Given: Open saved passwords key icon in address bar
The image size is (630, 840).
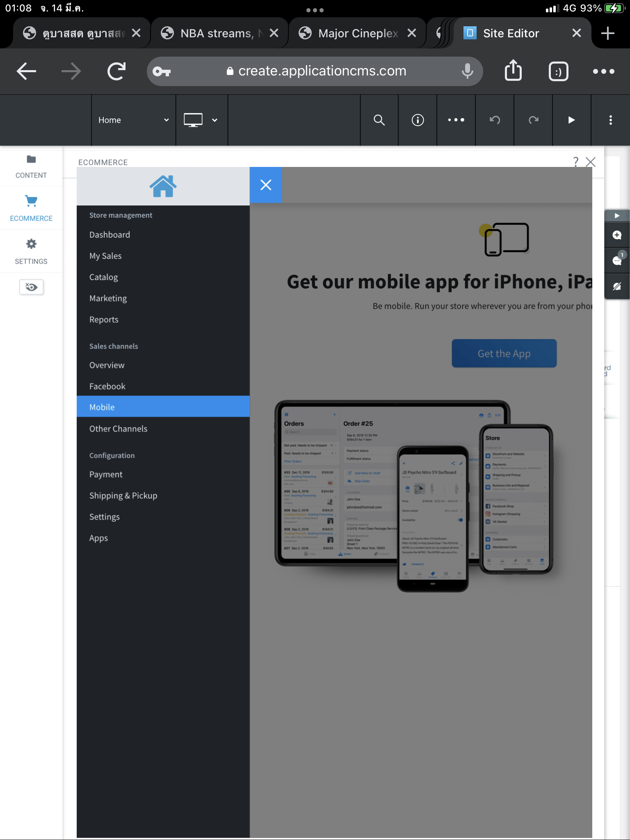Looking at the screenshot, I should [162, 72].
